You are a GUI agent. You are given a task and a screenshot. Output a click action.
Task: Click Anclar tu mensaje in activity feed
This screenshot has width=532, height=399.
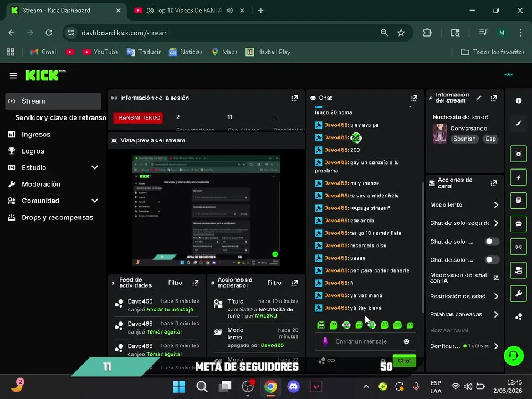click(170, 309)
